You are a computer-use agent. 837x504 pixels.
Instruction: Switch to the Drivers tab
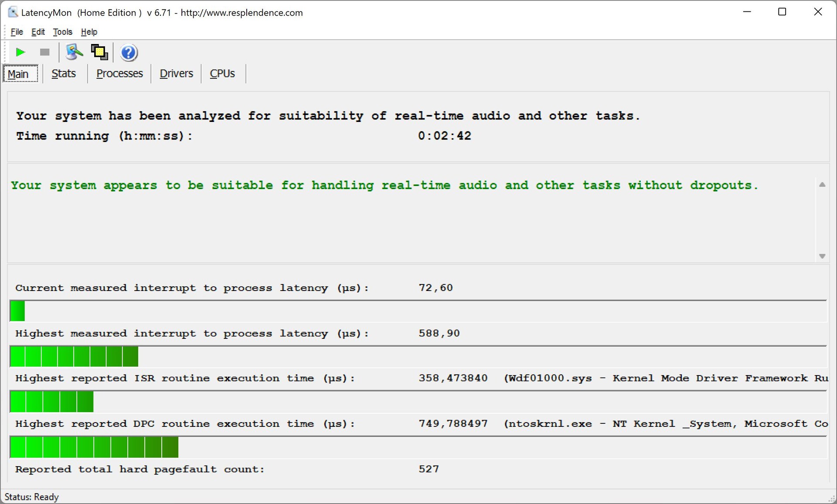(x=176, y=74)
